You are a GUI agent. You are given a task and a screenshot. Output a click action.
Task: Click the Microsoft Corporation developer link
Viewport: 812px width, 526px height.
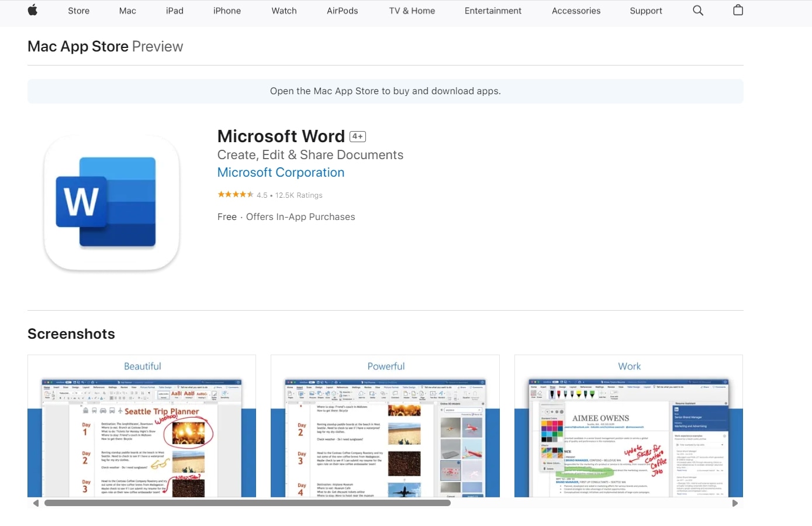tap(281, 173)
